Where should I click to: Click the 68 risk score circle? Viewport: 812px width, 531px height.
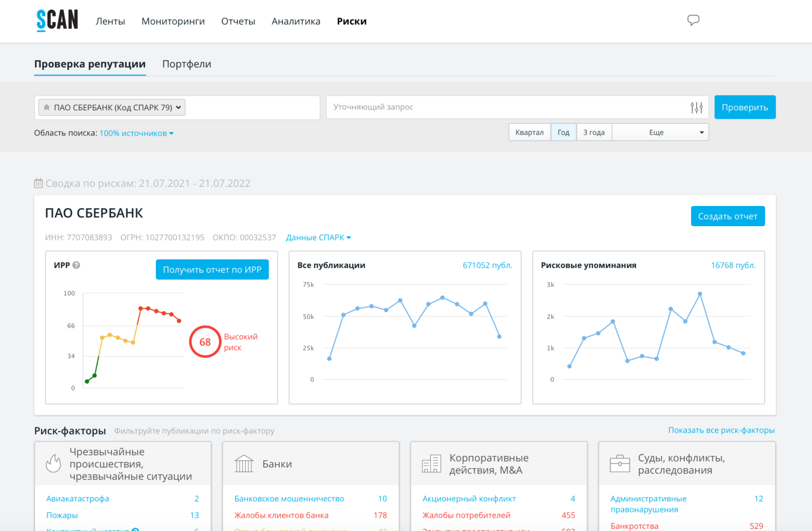pyautogui.click(x=205, y=342)
